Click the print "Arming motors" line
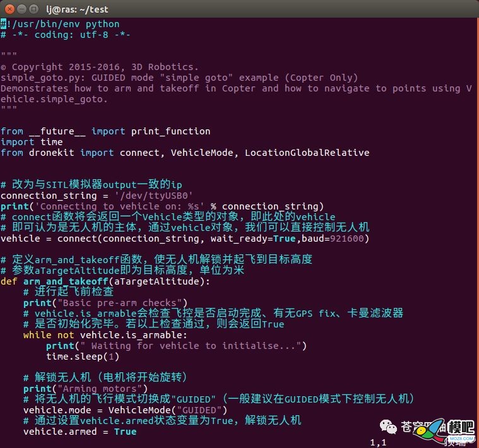479x448 pixels. [86, 389]
